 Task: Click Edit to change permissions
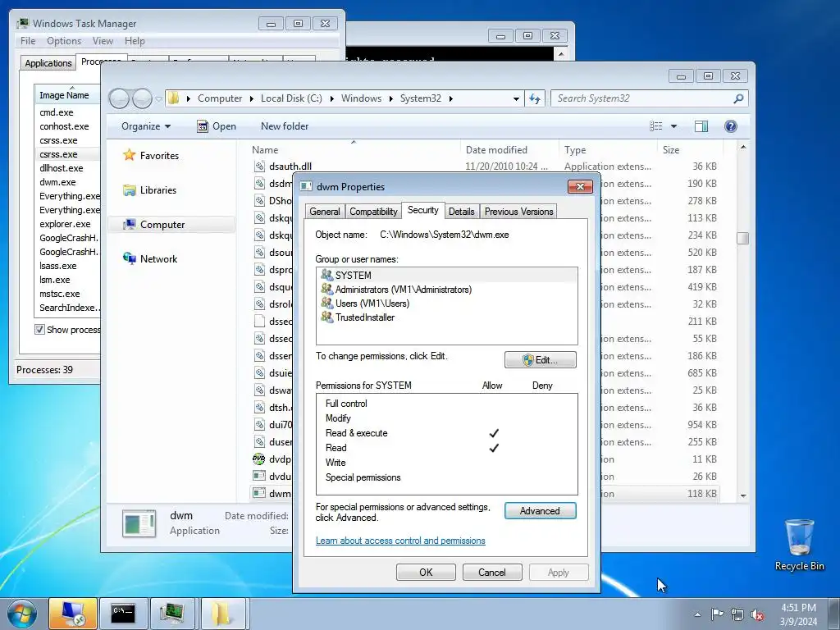click(x=540, y=360)
